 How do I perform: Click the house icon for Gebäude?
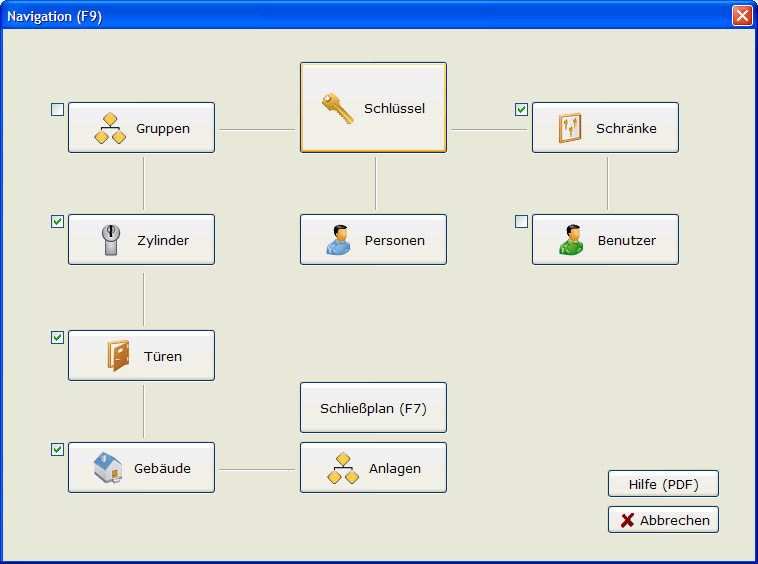(108, 468)
